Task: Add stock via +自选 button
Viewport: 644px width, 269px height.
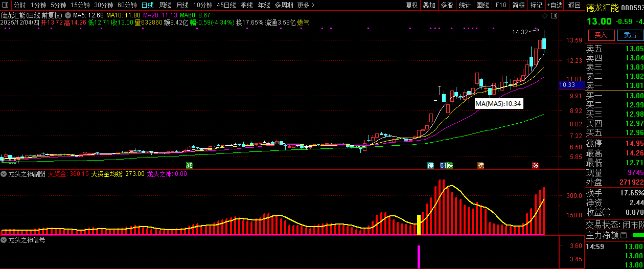Action: (555, 5)
